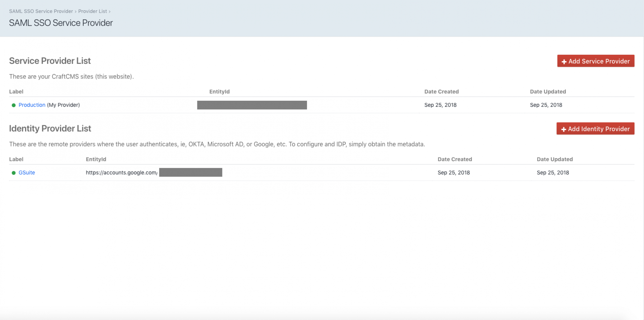
Task: Click Date Created header in Service Provider table
Action: tap(441, 92)
